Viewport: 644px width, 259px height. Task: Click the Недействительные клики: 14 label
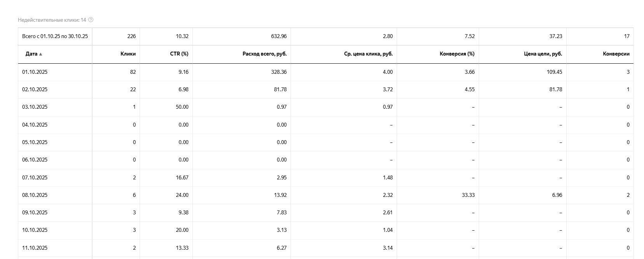[x=52, y=20]
